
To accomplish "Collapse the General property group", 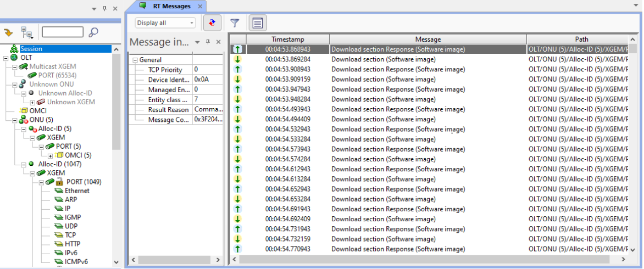I will point(135,60).
